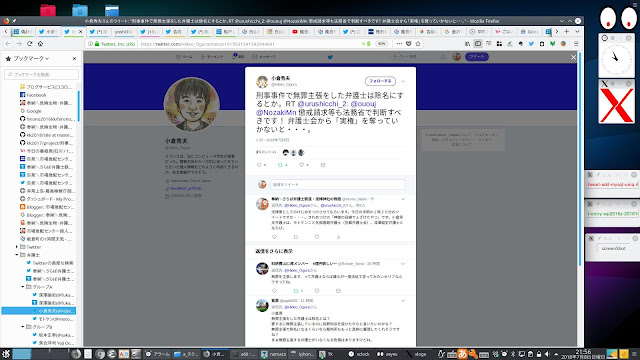Open the アラーム taskbar entry
Image resolution: width=640 pixels, height=360 pixels.
coord(158,354)
